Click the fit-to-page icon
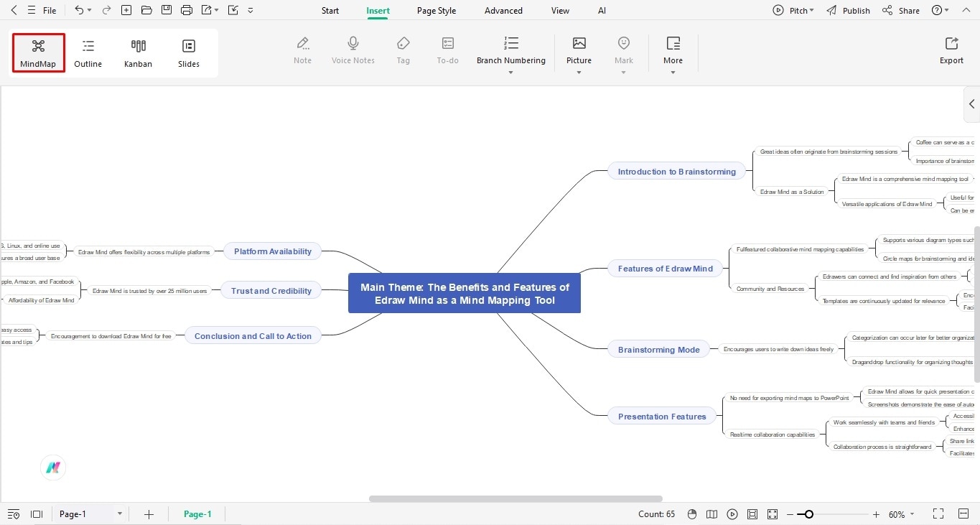 pyautogui.click(x=752, y=514)
